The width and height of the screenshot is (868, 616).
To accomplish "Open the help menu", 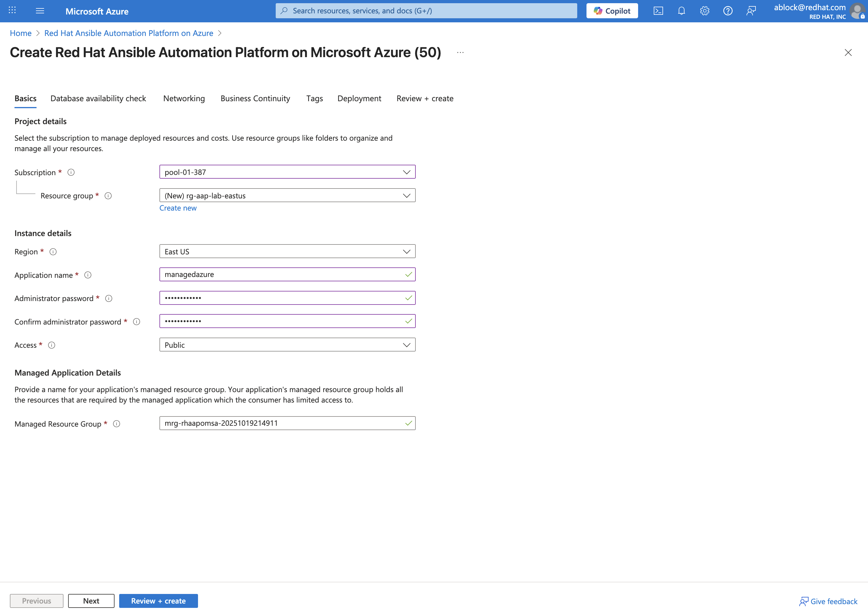I will 728,11.
